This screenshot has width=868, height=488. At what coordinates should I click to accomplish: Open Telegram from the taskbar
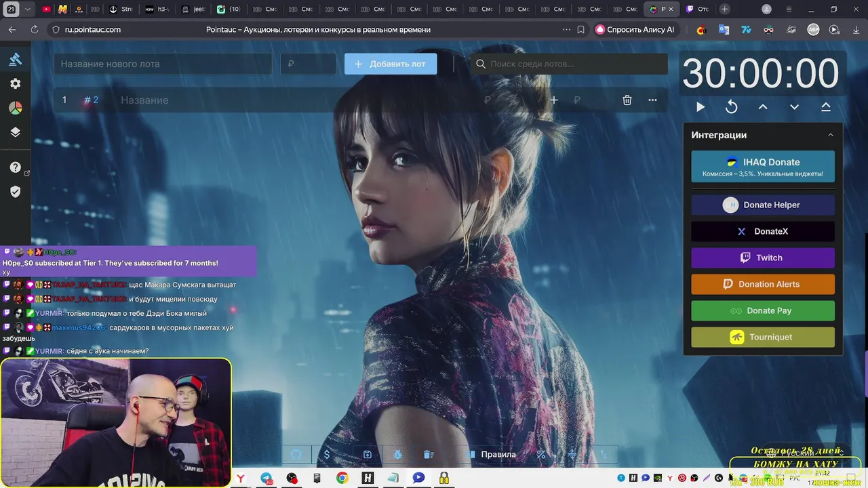pos(266,478)
